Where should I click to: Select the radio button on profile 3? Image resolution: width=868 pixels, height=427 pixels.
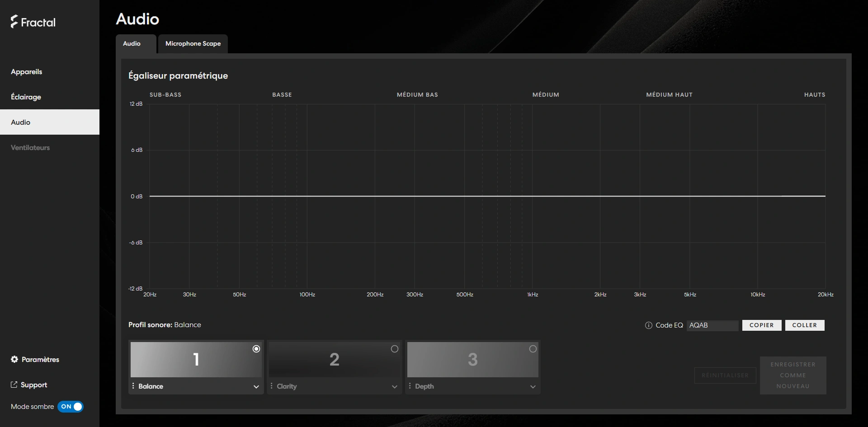[x=533, y=349]
